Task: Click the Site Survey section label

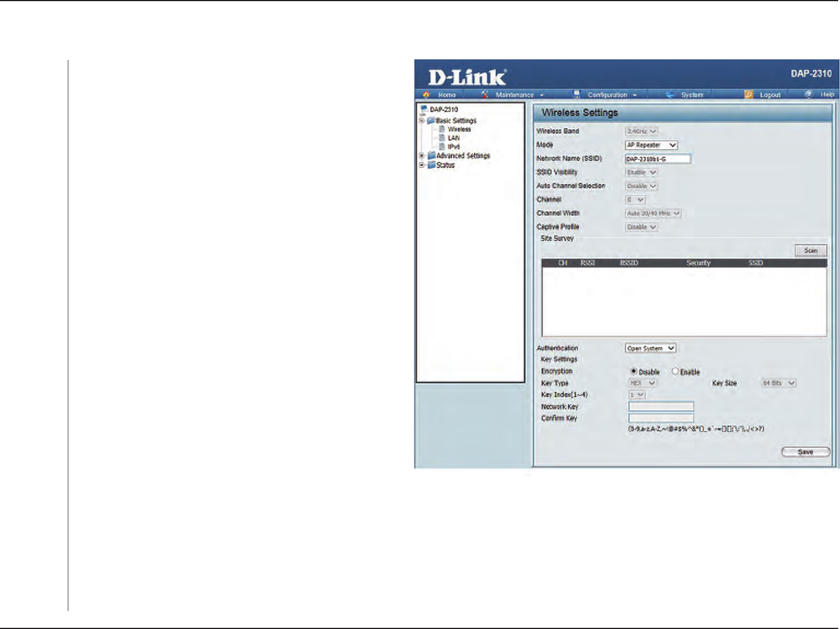Action: click(557, 239)
